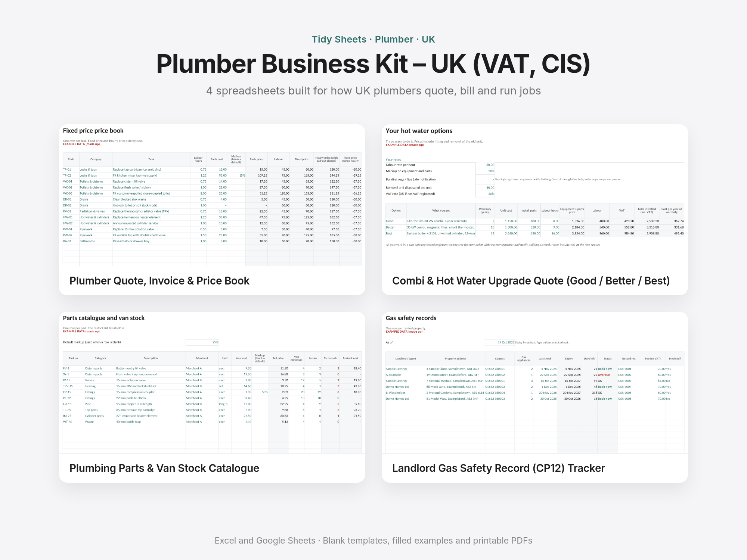
Task: Click the 'Removal and disposal of old unit' value
Action: (x=485, y=188)
